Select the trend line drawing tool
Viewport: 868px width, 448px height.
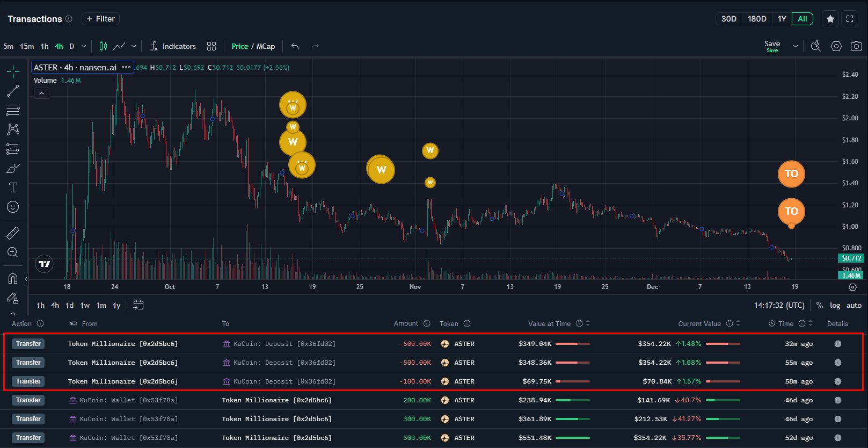(x=13, y=91)
